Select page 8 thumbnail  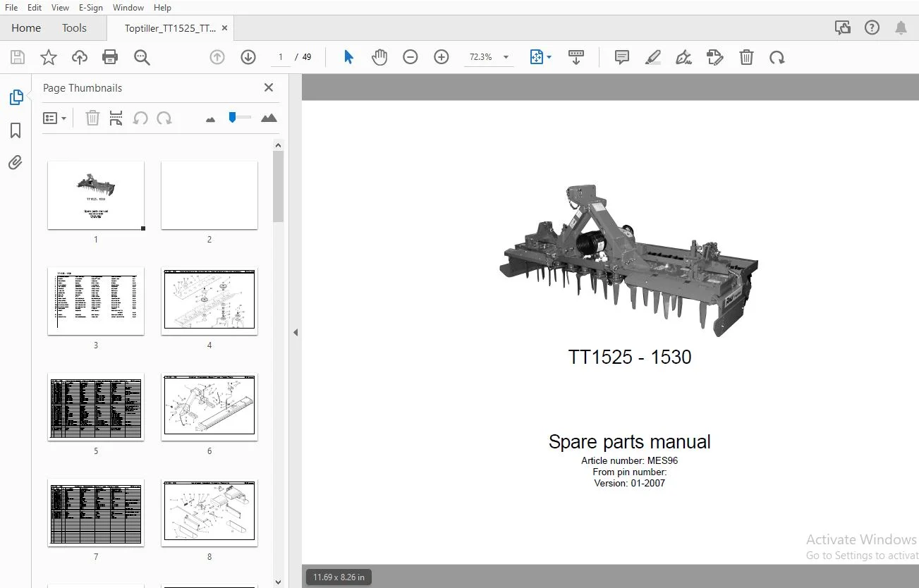[x=209, y=513]
